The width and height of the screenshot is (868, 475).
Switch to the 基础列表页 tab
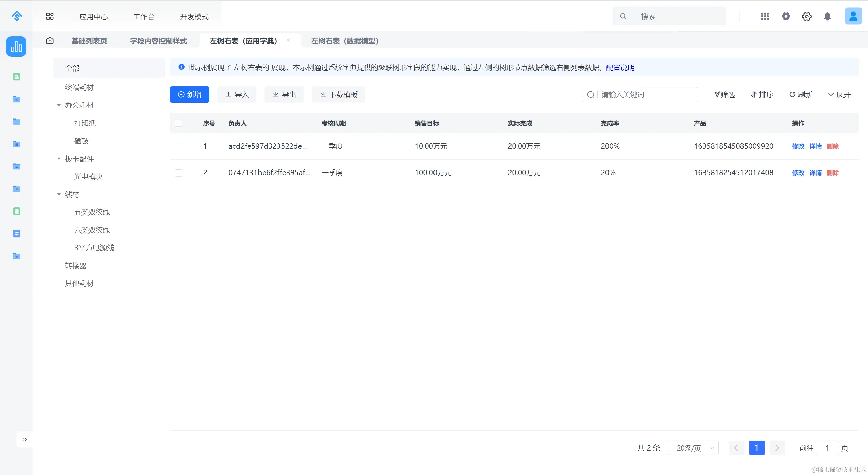[89, 41]
